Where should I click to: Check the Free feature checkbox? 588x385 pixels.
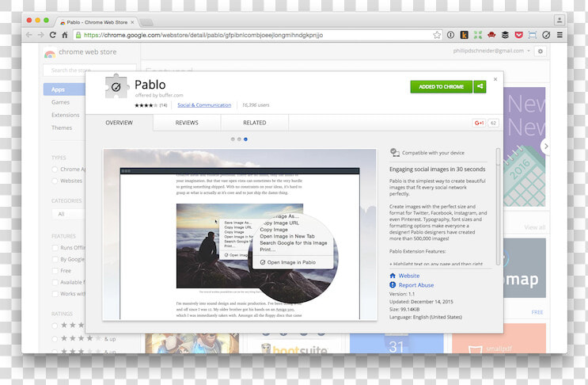(x=55, y=271)
